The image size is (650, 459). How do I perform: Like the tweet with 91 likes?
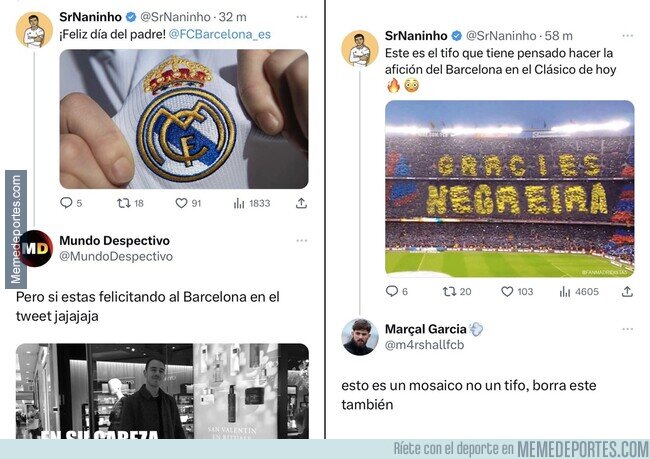(181, 203)
